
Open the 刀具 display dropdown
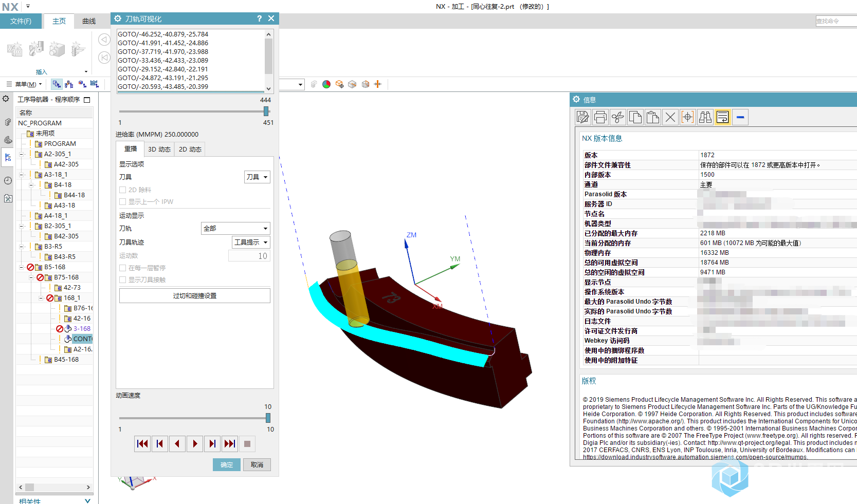tap(257, 177)
